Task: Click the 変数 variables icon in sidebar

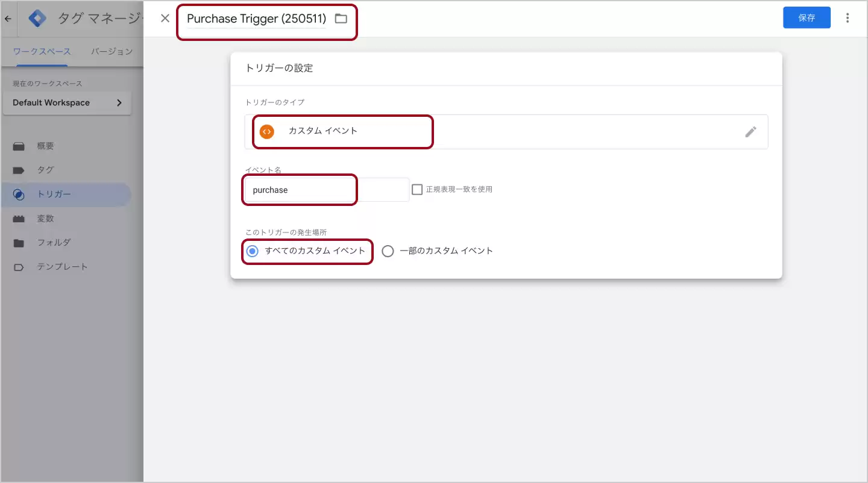Action: [19, 219]
